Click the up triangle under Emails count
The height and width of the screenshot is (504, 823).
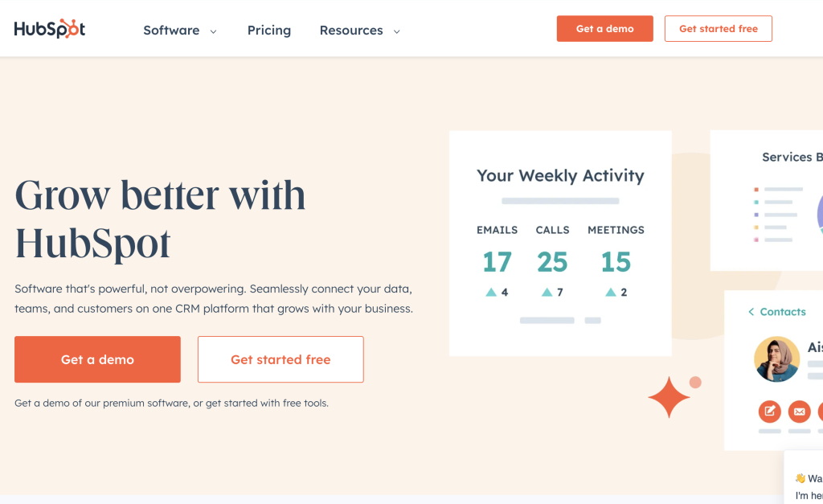491,293
